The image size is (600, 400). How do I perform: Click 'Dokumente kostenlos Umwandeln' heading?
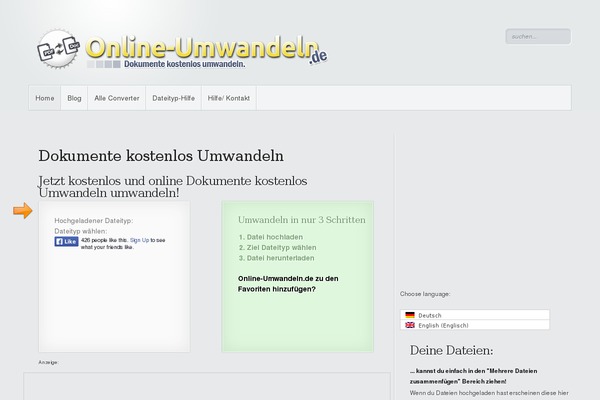161,156
